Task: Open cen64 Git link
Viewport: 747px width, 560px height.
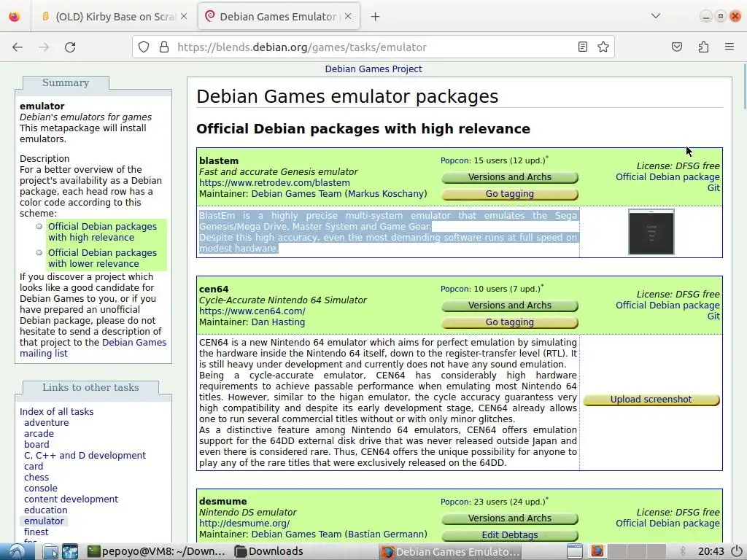Action: [x=713, y=316]
